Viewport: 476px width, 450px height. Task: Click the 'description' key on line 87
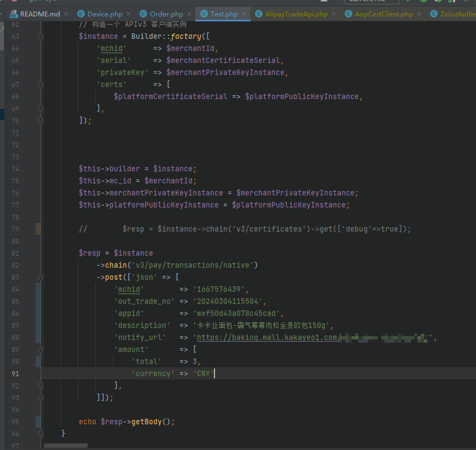tap(142, 325)
